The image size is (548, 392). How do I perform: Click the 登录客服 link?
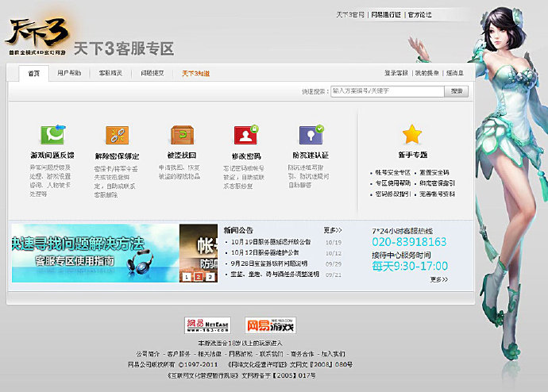(396, 73)
